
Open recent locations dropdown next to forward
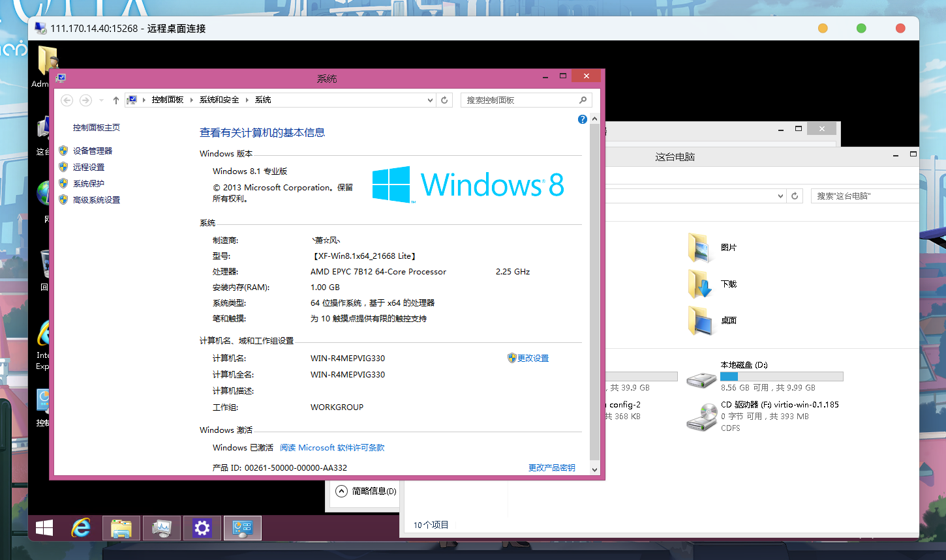[x=101, y=100]
